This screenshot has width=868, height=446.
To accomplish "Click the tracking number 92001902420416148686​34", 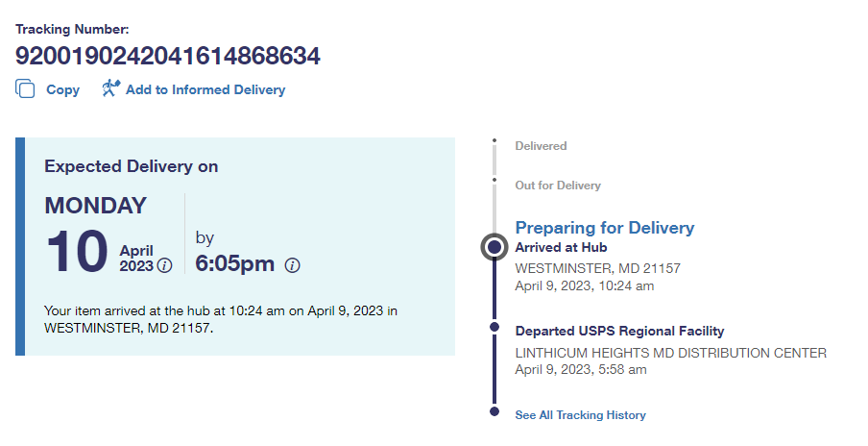I will coord(168,57).
